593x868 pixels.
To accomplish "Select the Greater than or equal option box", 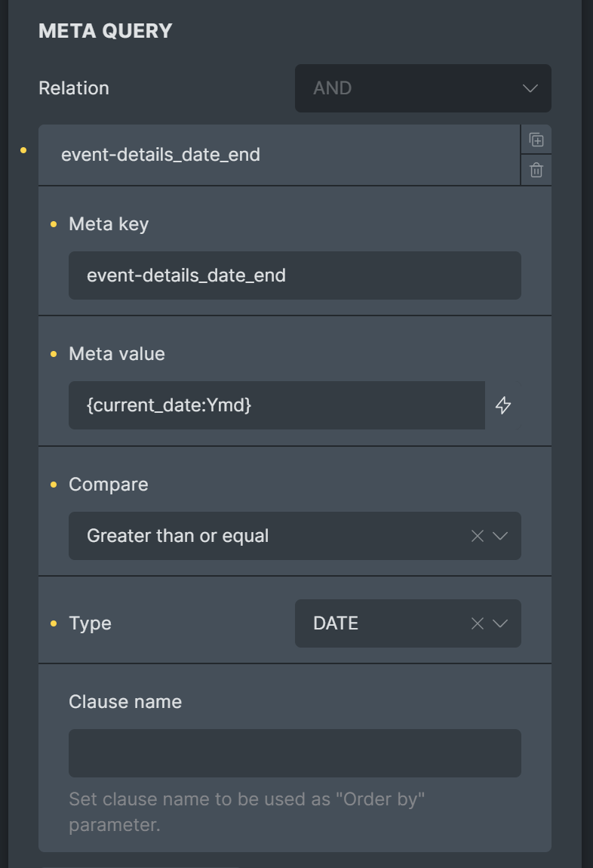I will [x=295, y=536].
